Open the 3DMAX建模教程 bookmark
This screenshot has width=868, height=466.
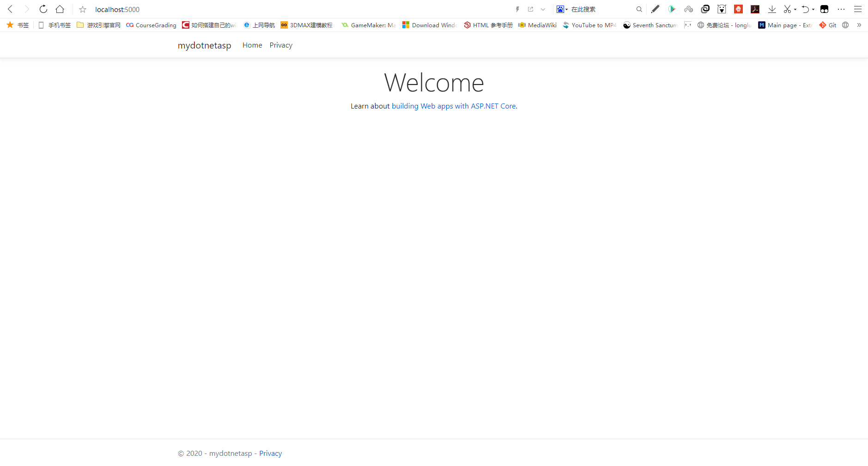(x=307, y=25)
